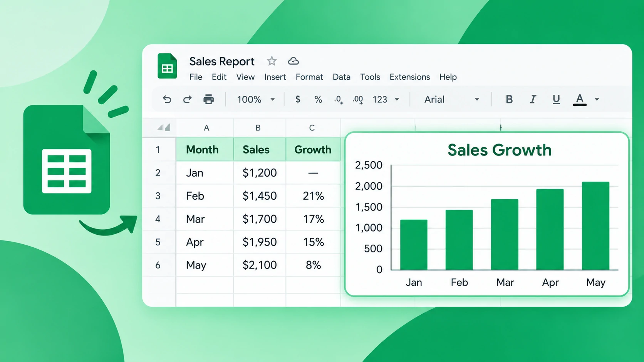Expand the text color dropdown arrow

click(x=597, y=100)
